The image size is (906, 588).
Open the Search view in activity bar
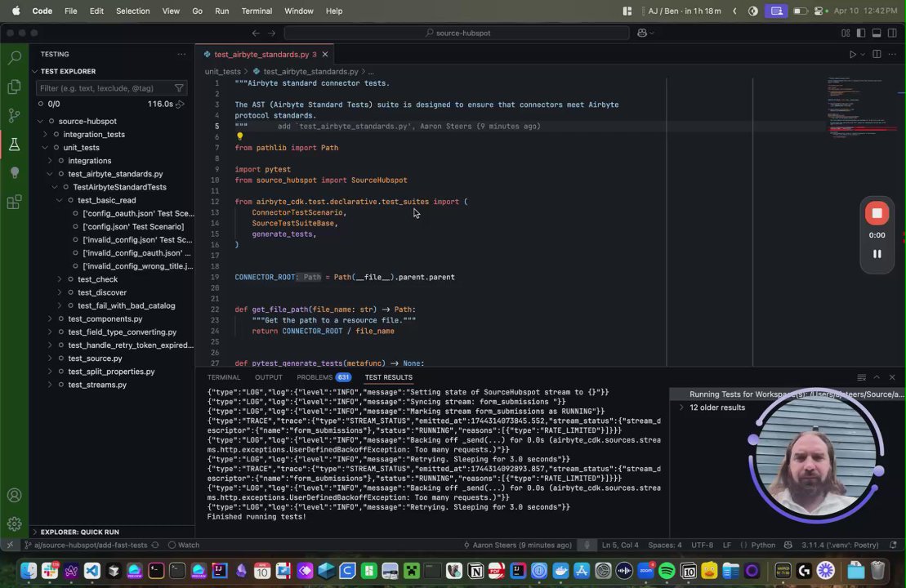tap(14, 58)
